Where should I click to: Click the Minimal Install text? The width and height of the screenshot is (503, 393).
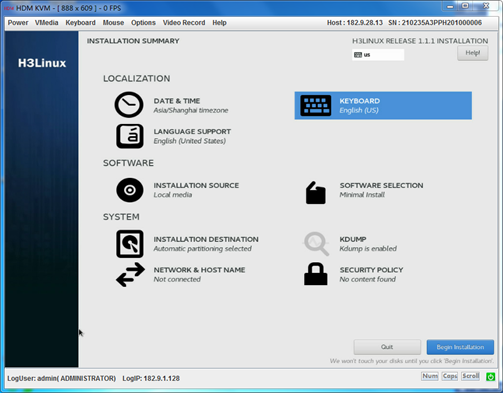point(362,195)
